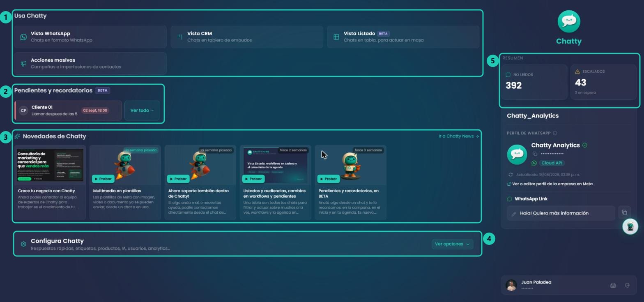Open the floating robot assistant bubble
The height and width of the screenshot is (302, 644).
tap(630, 226)
